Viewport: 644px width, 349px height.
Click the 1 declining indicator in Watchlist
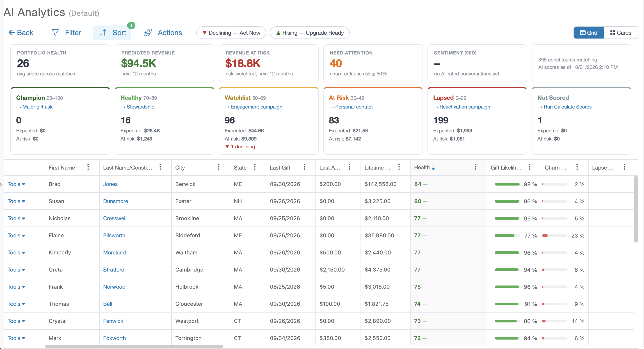tap(240, 147)
